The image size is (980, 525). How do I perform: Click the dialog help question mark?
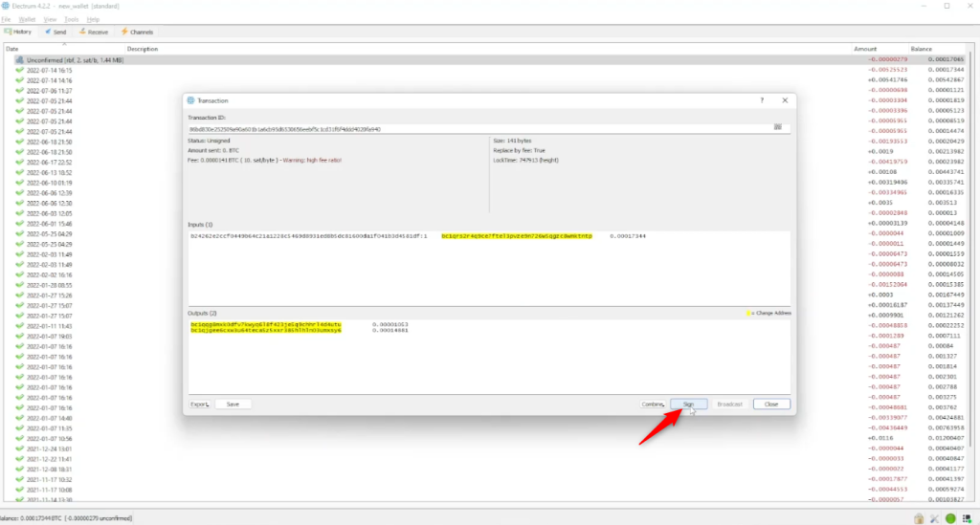pos(762,100)
